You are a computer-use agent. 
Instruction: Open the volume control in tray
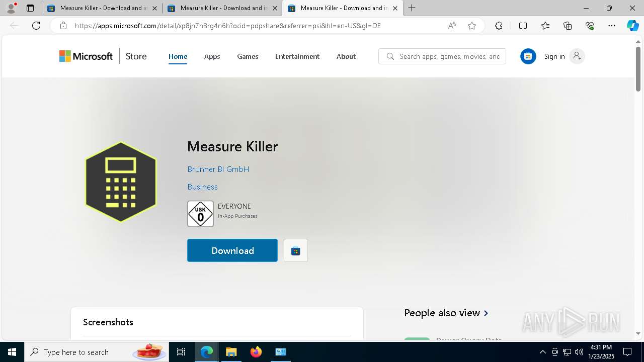pyautogui.click(x=579, y=352)
